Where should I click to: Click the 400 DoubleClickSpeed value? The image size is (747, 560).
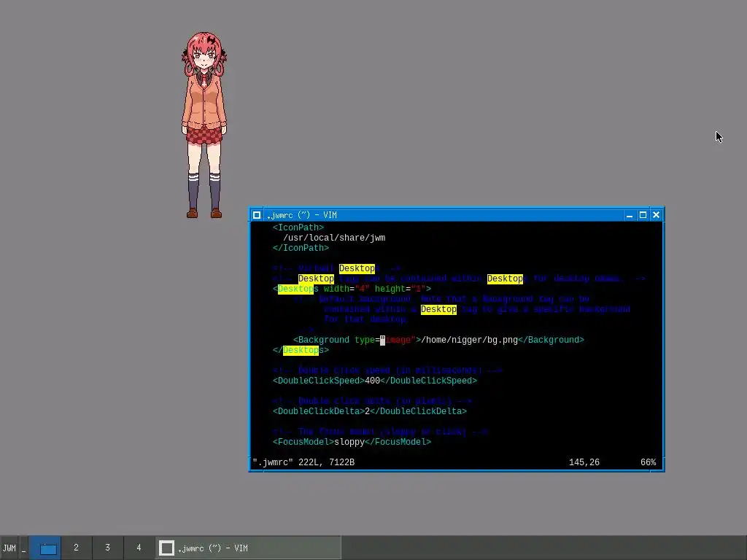pos(372,381)
